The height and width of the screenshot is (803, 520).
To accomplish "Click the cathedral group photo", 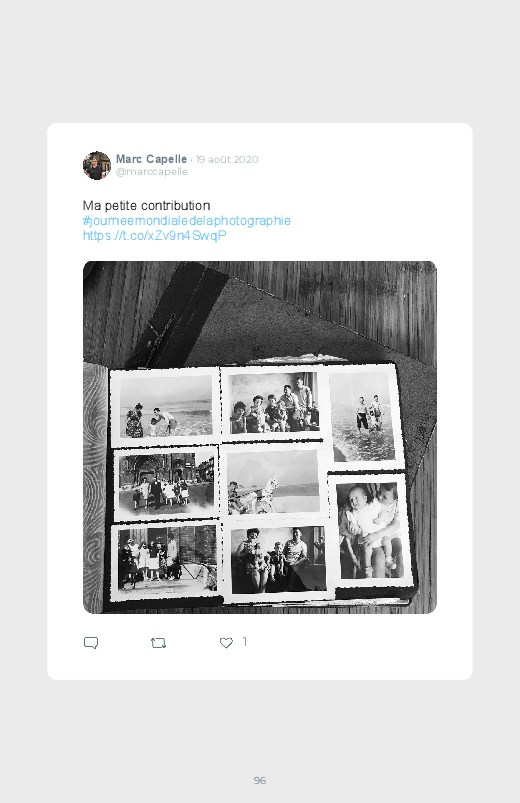I will [166, 483].
